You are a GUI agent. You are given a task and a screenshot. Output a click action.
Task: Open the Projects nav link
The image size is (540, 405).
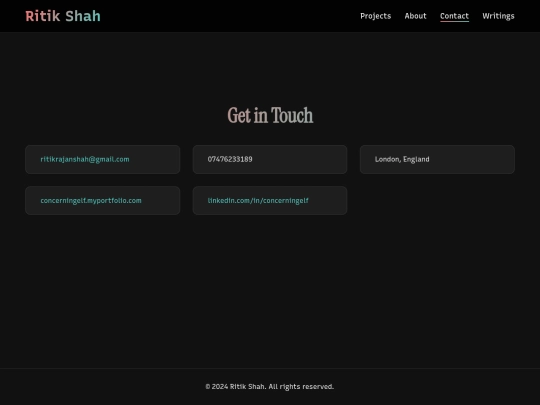pos(375,16)
